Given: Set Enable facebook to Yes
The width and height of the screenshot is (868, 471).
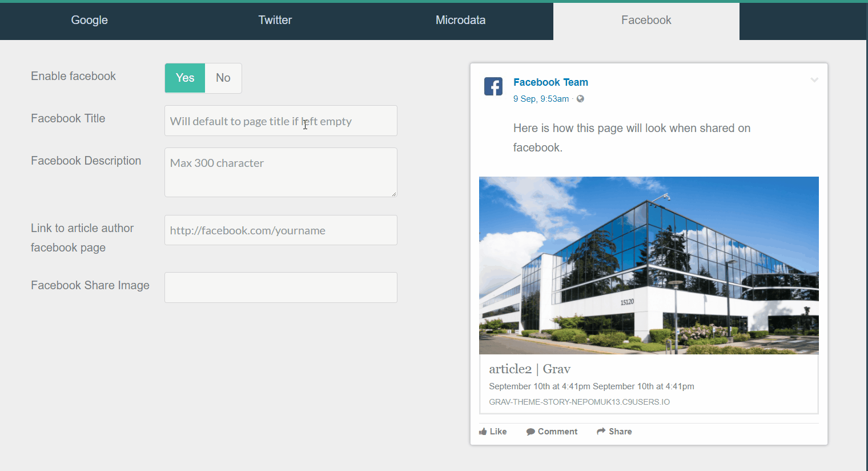Looking at the screenshot, I should coord(185,78).
